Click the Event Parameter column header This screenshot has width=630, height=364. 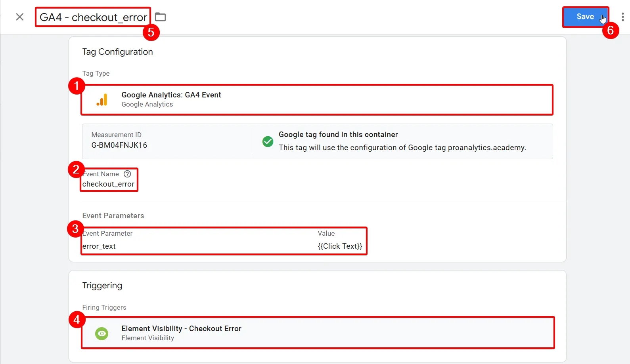pos(107,233)
